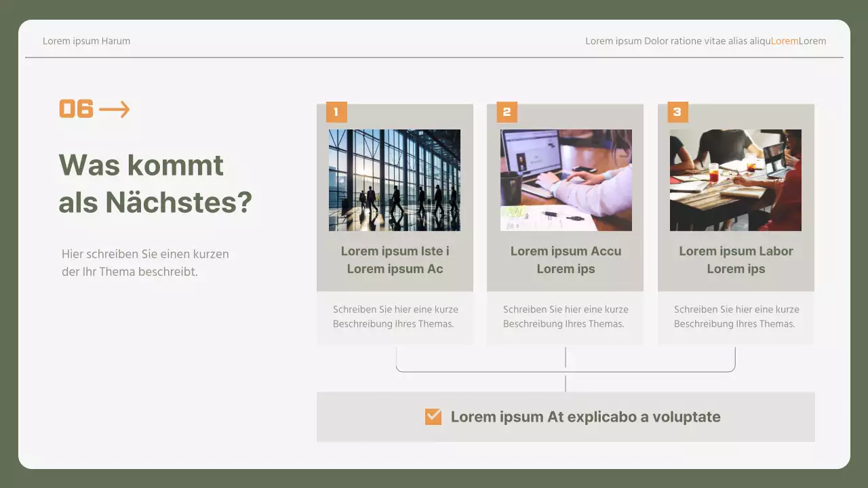This screenshot has width=868, height=488.
Task: Select the 'Was kommt als Nächstes?' heading
Action: pyautogui.click(x=155, y=183)
